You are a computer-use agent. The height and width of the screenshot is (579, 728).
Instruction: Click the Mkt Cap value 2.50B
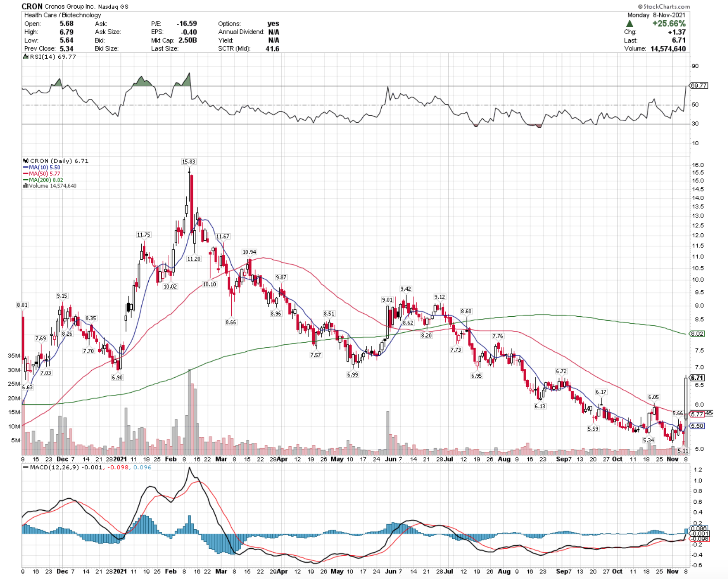[188, 40]
